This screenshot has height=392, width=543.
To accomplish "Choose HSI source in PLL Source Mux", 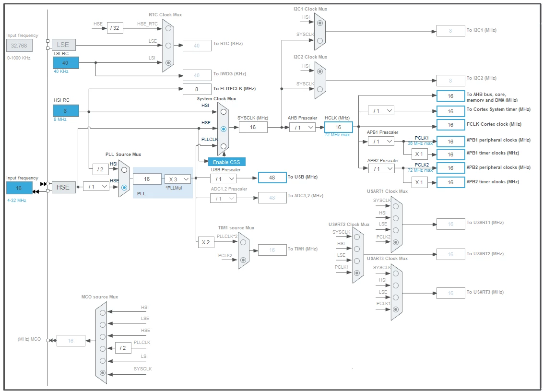I will [124, 170].
